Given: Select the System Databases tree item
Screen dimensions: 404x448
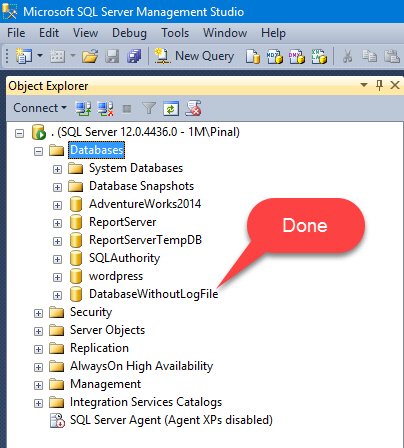Looking at the screenshot, I should (136, 168).
